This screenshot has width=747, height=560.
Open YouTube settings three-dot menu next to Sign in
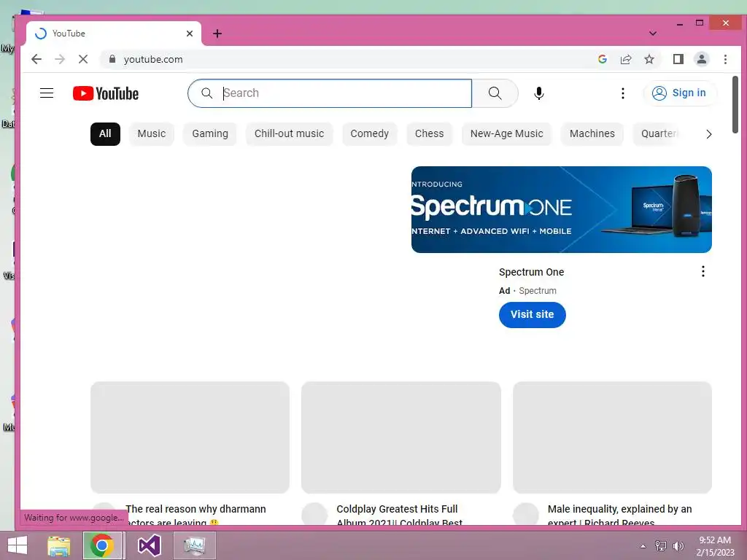(622, 93)
